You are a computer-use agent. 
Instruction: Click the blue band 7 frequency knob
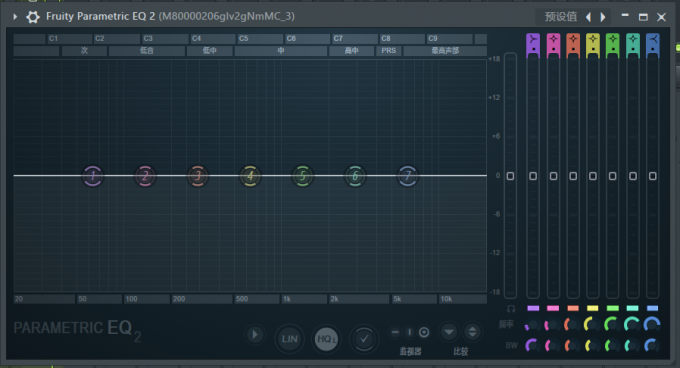pos(652,324)
